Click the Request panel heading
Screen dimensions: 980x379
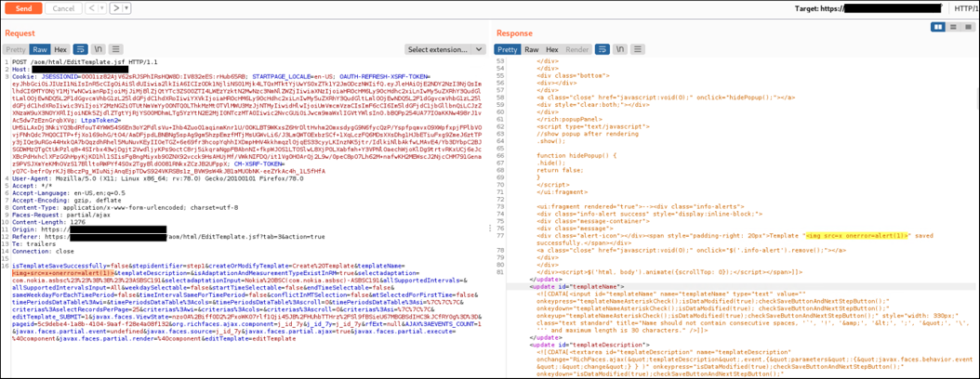coord(20,33)
